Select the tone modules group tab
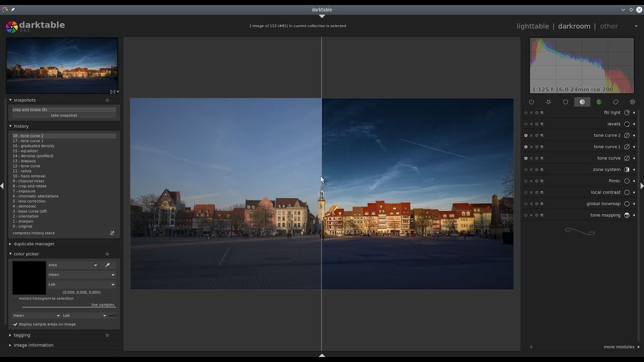Screen dimensions: 644x362 click(582, 102)
